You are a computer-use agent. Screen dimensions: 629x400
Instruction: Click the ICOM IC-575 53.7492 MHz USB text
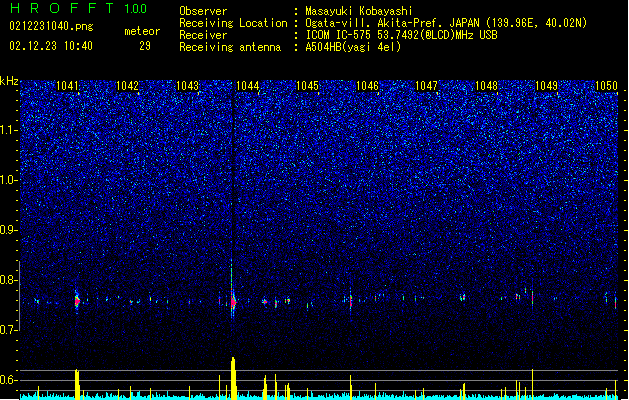tap(401, 35)
